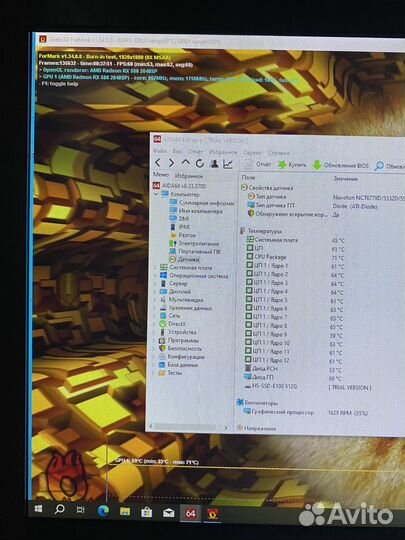Click the Отчет report toolbar button
The width and height of the screenshot is (405, 540).
tap(258, 164)
